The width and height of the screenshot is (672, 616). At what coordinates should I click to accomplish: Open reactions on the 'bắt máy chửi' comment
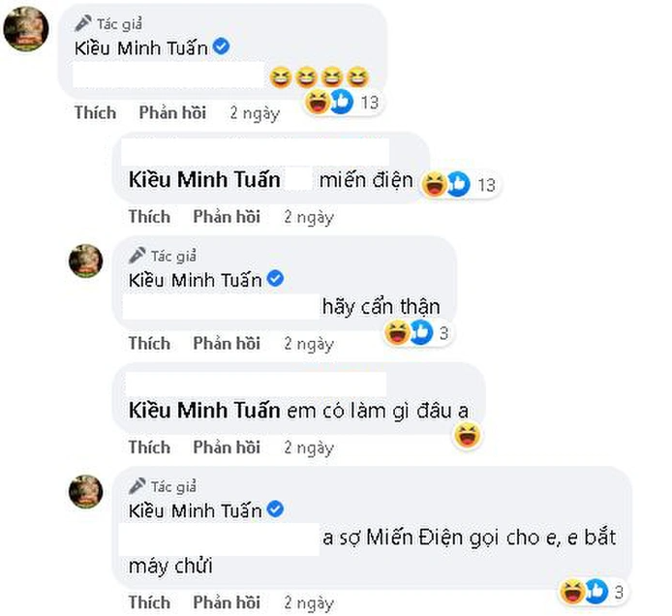(x=586, y=590)
